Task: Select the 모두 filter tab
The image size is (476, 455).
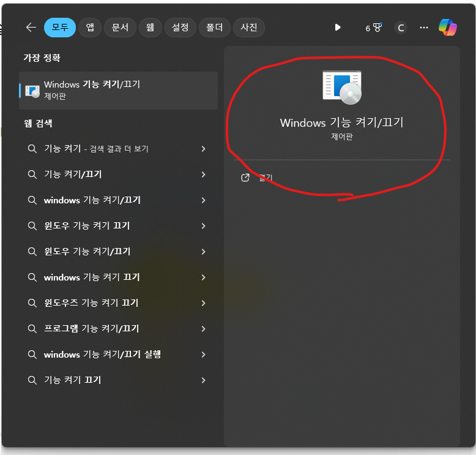Action: 60,28
